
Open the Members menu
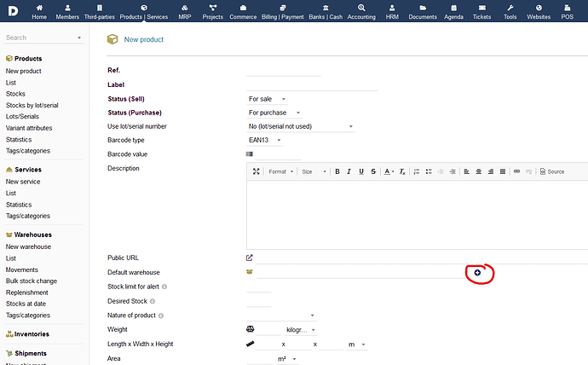[x=67, y=12]
